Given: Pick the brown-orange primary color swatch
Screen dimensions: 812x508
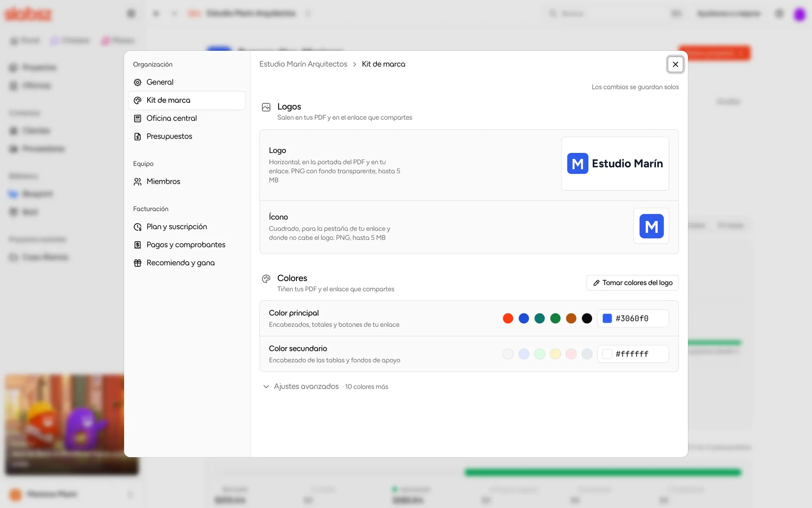Looking at the screenshot, I should click(571, 318).
